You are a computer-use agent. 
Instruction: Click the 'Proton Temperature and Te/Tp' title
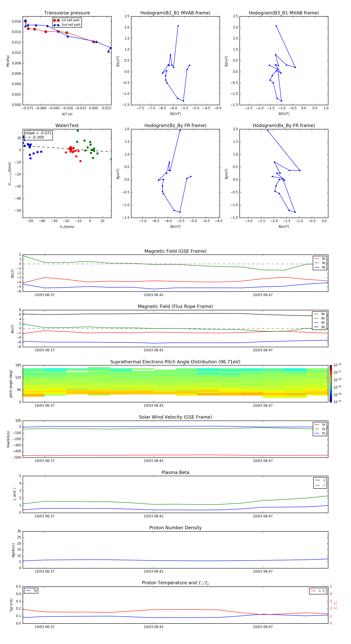pyautogui.click(x=175, y=583)
